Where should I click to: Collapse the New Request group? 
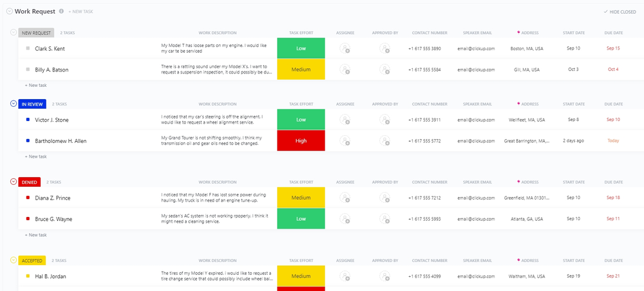tap(14, 32)
